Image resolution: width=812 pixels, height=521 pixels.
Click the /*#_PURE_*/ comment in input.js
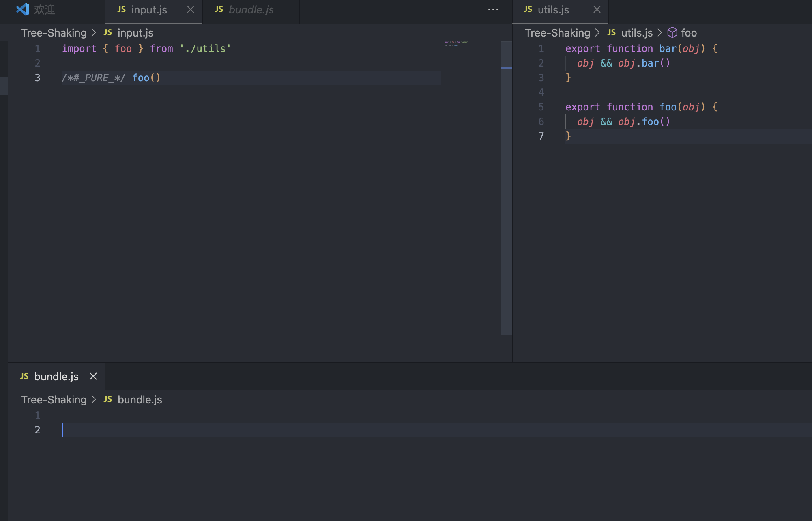[93, 78]
